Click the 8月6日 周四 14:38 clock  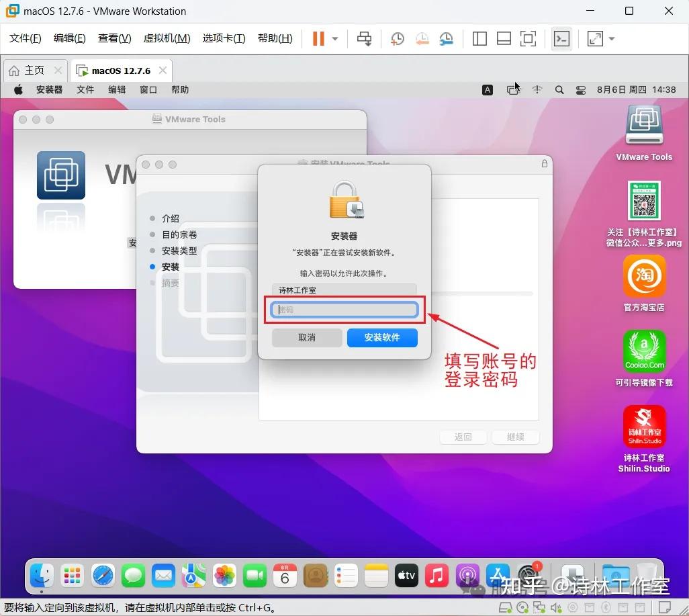pyautogui.click(x=636, y=90)
